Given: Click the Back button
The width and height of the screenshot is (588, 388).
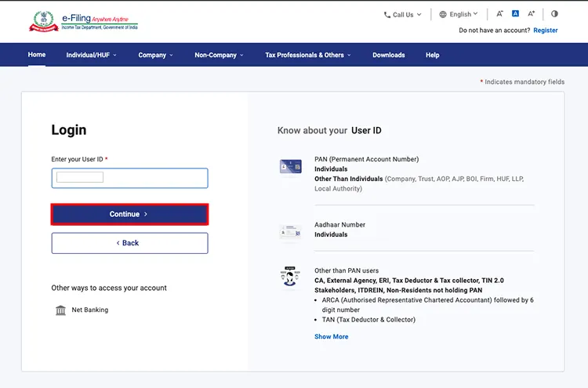Looking at the screenshot, I should pos(129,243).
